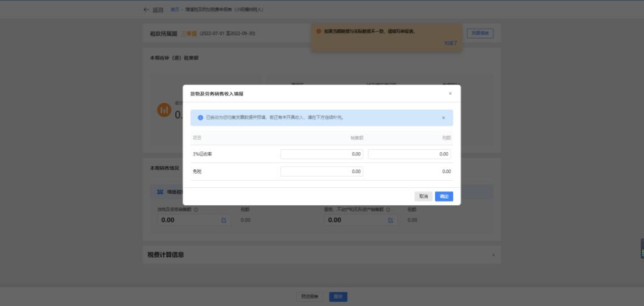Click the 我要填表 button at top right
Viewport: 644px width, 306px height.
[479, 33]
